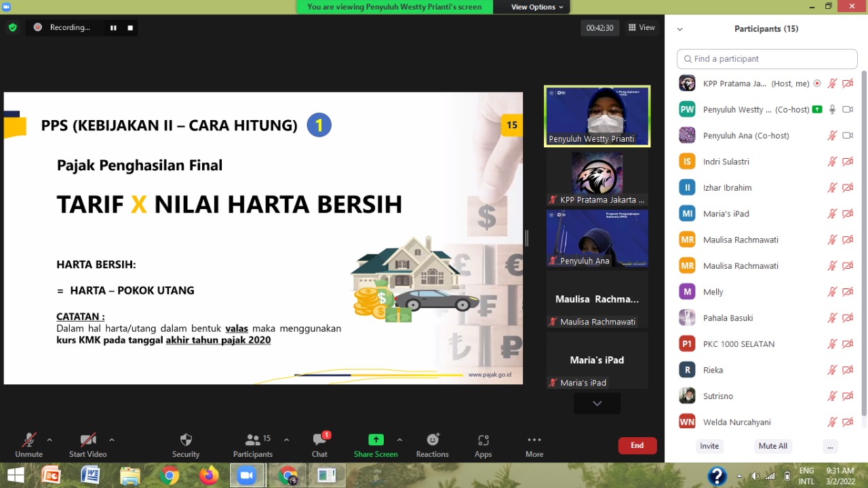
Task: Click the green encryption shield icon
Action: pyautogui.click(x=12, y=28)
